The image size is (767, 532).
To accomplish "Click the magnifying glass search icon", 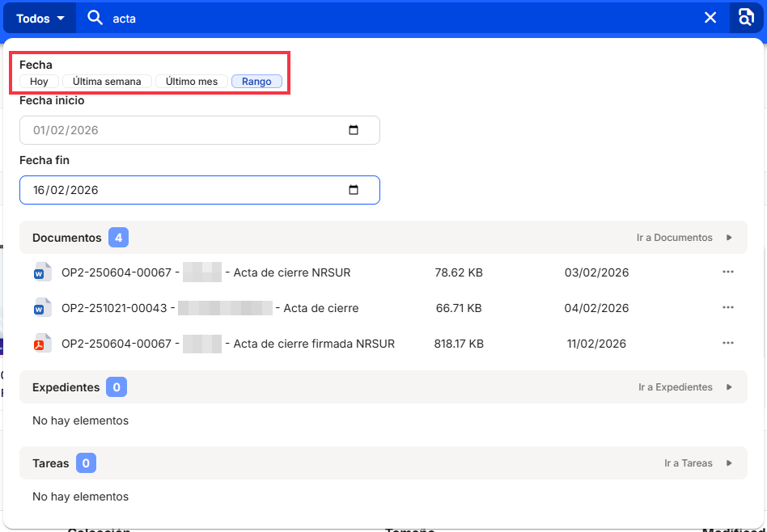I will tap(95, 18).
